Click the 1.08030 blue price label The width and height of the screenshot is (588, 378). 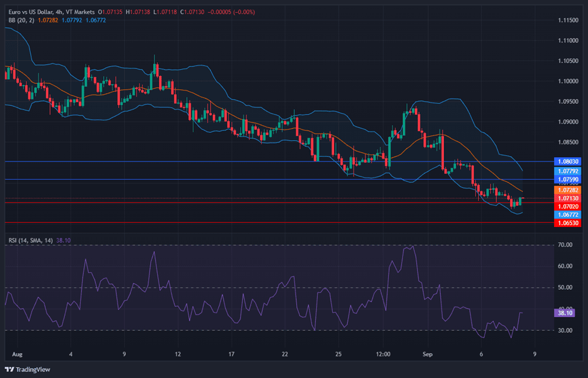tap(567, 162)
